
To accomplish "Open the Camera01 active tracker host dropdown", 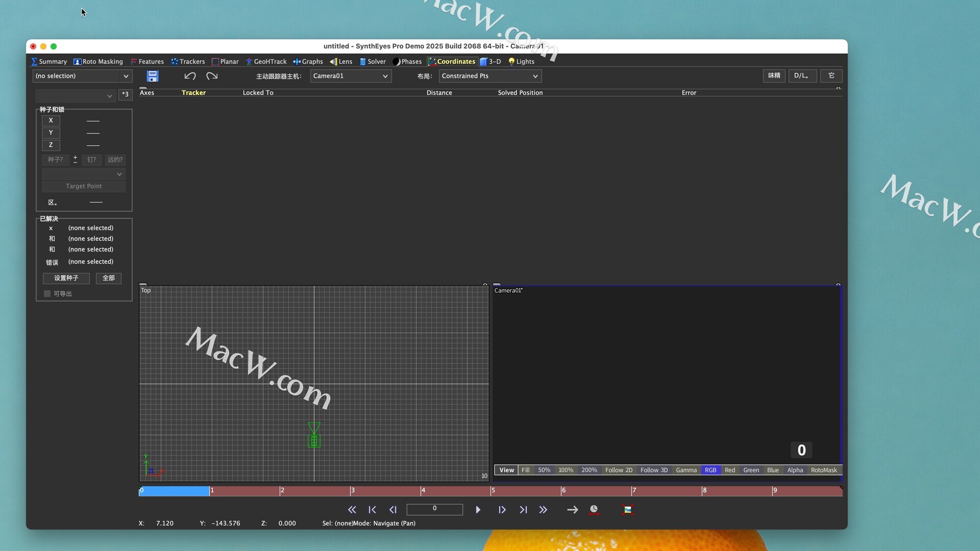I will pyautogui.click(x=351, y=76).
